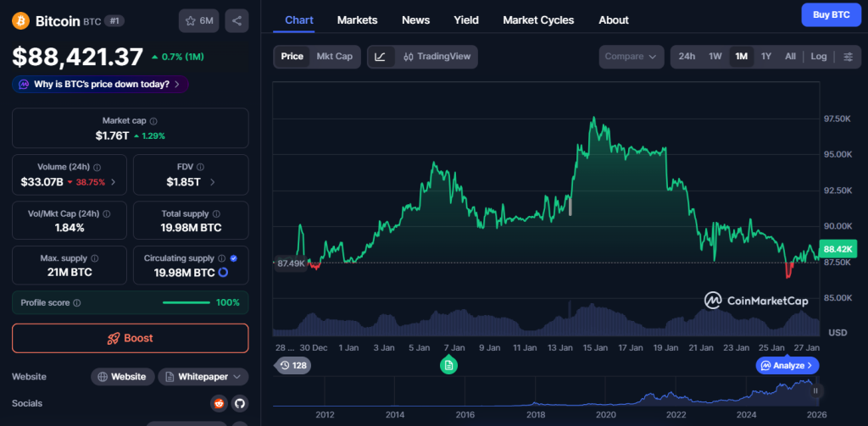The height and width of the screenshot is (426, 868).
Task: Set chart range to 1W
Action: click(715, 57)
